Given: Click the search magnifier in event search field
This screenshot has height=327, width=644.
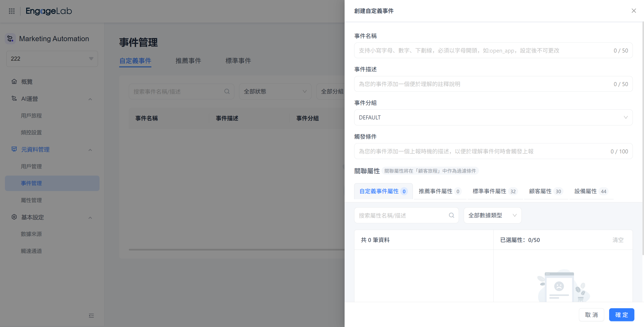Looking at the screenshot, I should [227, 91].
